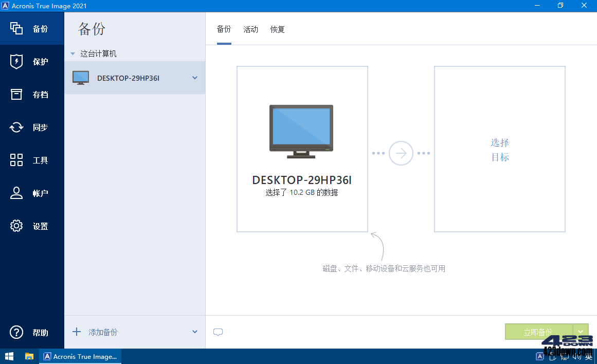
Task: Open File Explorer from the taskbar
Action: 29,356
